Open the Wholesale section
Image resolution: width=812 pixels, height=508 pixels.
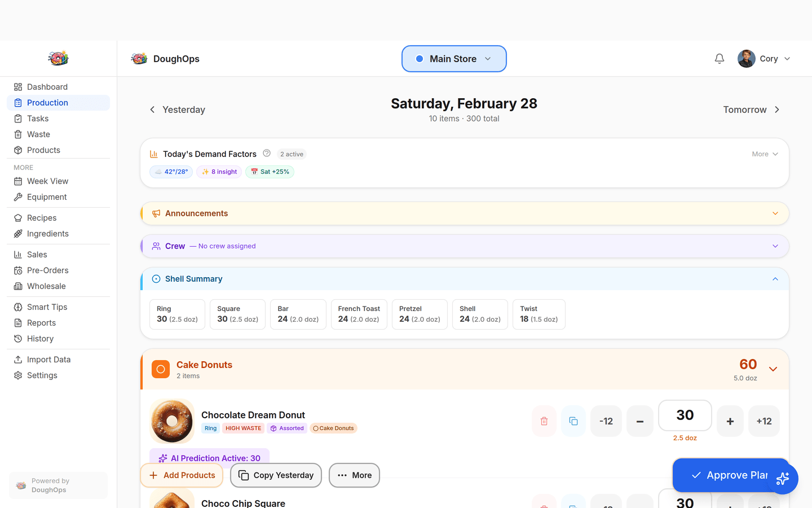coord(46,286)
